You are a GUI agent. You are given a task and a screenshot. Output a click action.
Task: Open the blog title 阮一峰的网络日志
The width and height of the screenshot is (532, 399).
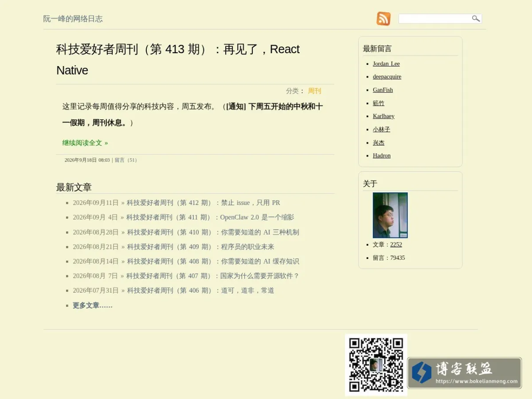(x=73, y=19)
